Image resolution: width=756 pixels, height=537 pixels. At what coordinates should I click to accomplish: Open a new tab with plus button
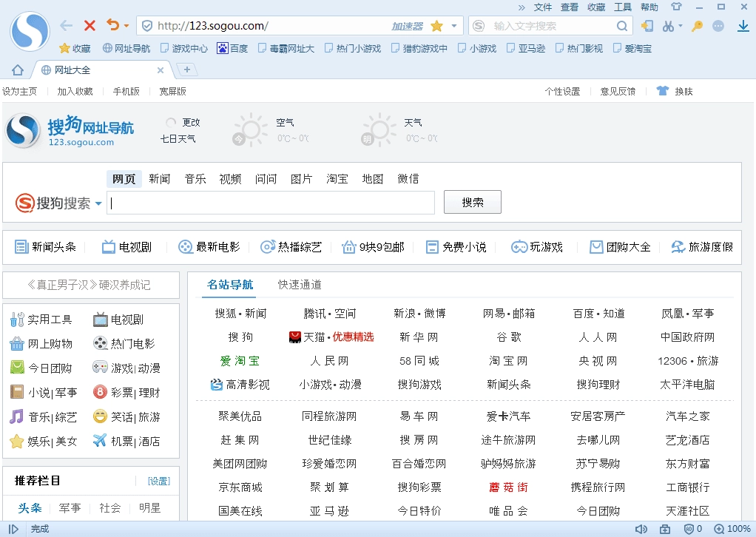(187, 70)
